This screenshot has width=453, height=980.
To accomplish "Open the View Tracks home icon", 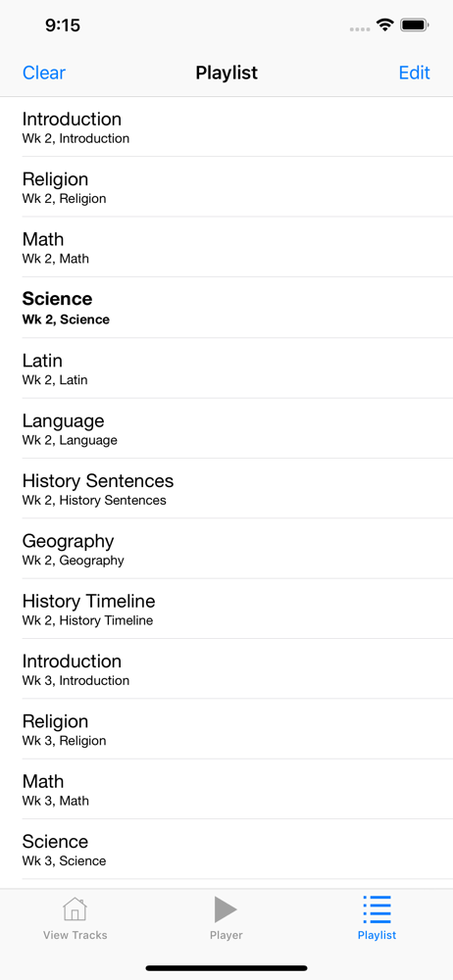I will click(x=75, y=909).
